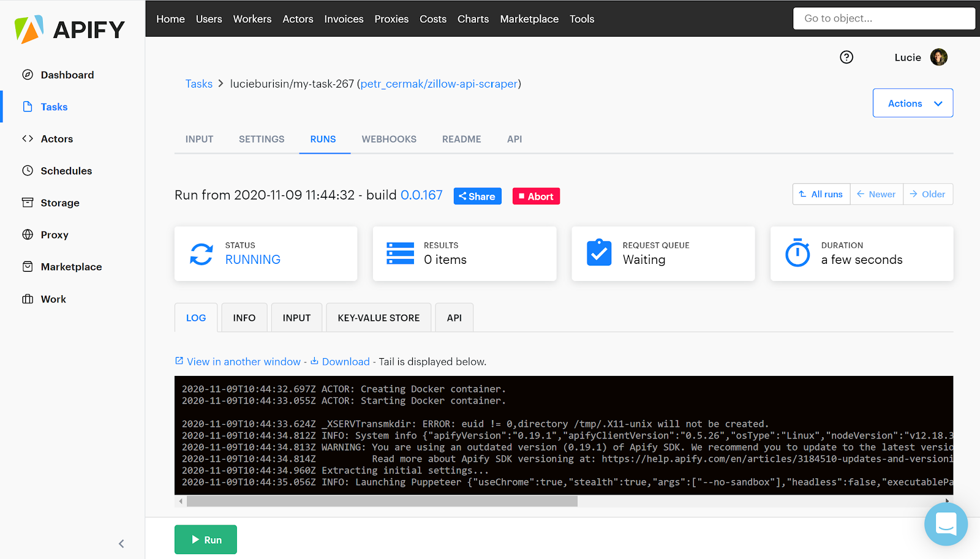Select the RUNS tab

coord(323,139)
